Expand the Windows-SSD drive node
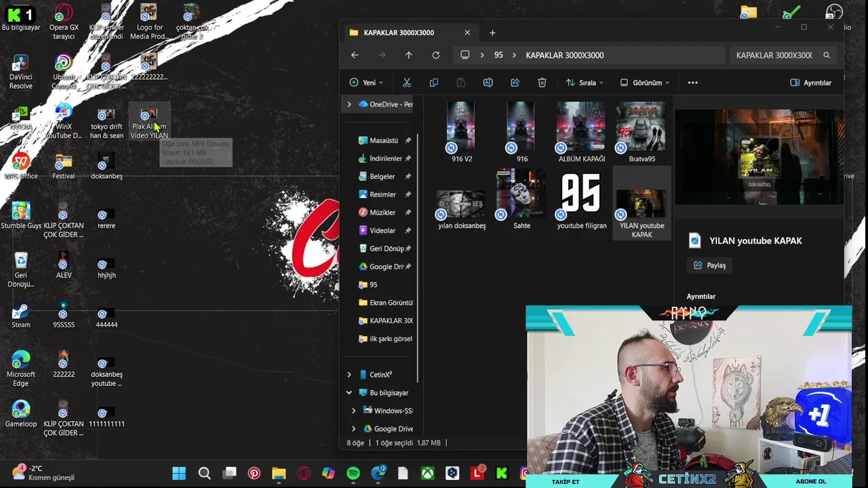Screen dimensions: 868x488 tap(353, 411)
